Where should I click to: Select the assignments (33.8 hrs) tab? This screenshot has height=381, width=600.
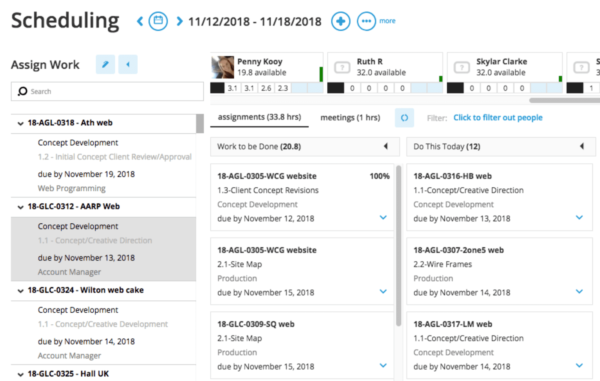(x=259, y=117)
